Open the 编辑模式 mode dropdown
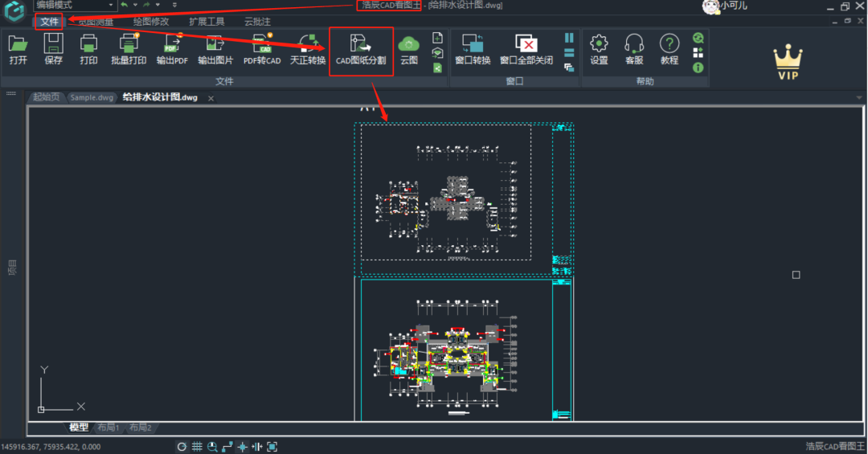868x454 pixels. coord(74,5)
